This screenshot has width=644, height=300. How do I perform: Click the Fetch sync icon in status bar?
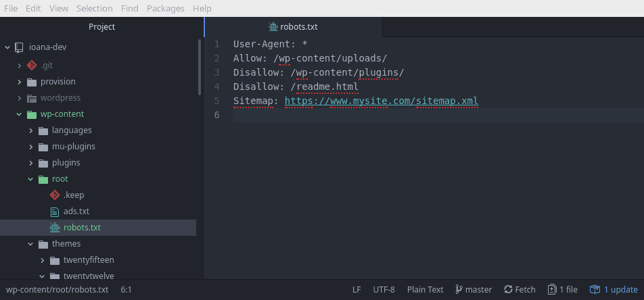pos(508,289)
